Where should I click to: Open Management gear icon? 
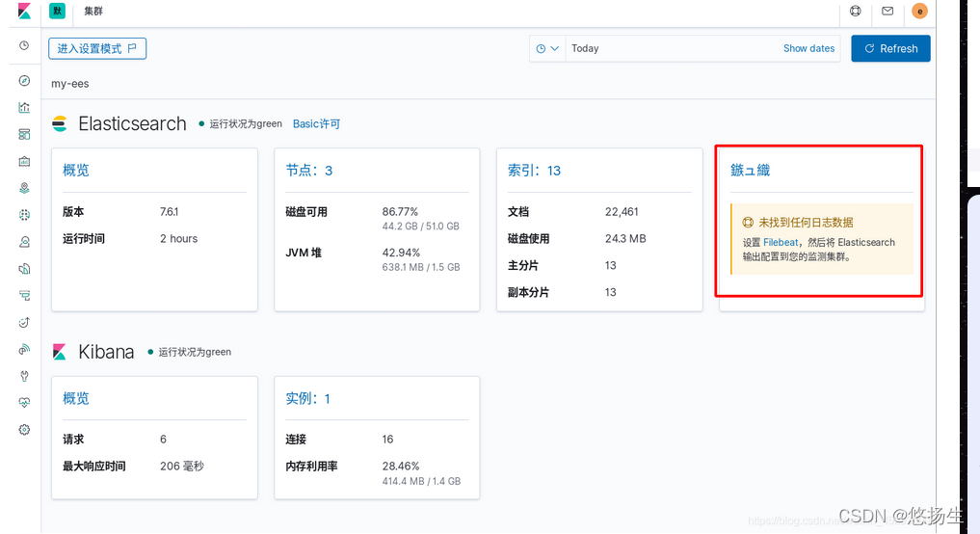(x=24, y=430)
